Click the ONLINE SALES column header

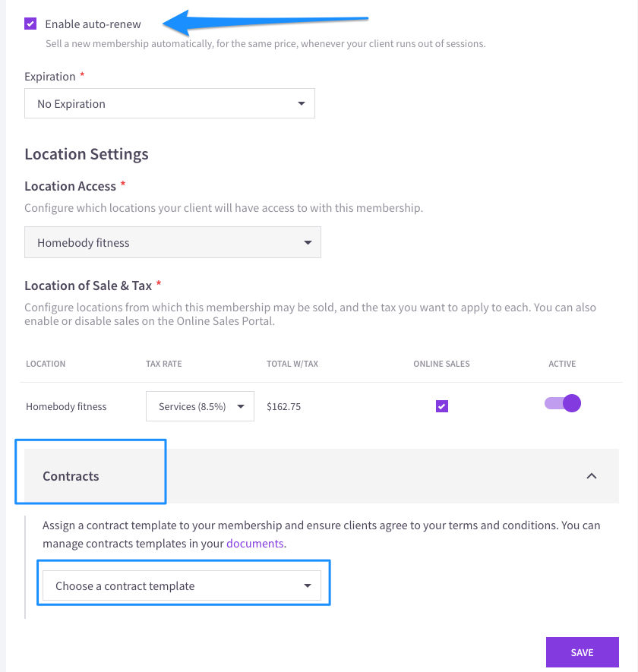[x=441, y=364]
